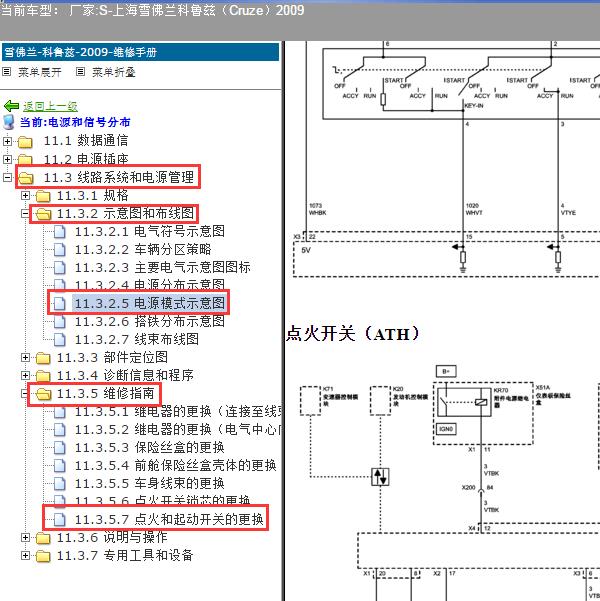Select the 11.3.7 专用工具和设备 folder
600x601 pixels.
tap(125, 555)
